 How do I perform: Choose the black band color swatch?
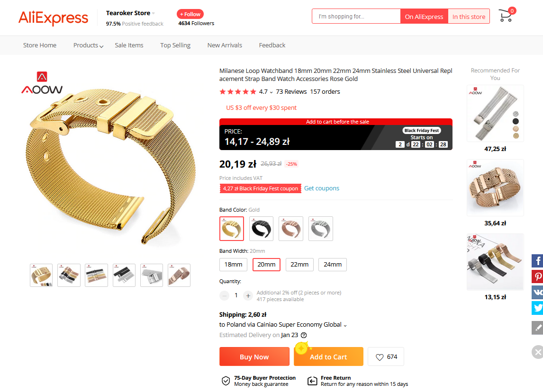pos(261,229)
